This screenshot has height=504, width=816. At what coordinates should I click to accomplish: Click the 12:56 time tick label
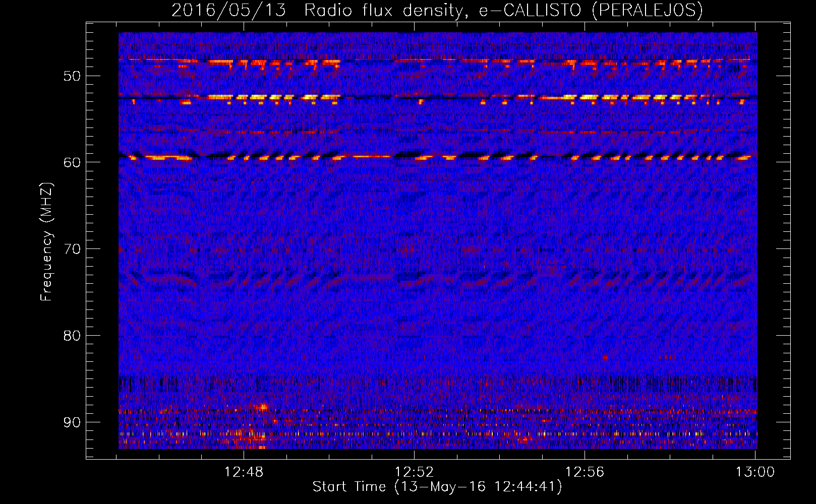585,472
